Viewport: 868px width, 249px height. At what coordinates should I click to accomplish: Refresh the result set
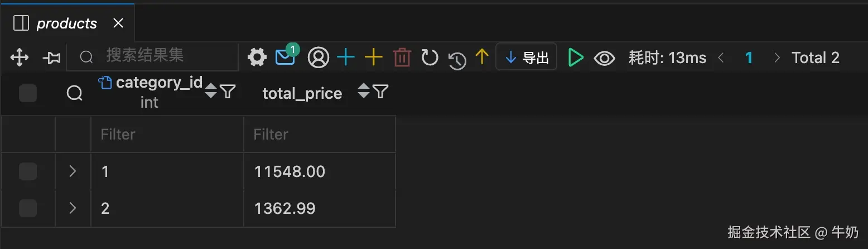(430, 57)
